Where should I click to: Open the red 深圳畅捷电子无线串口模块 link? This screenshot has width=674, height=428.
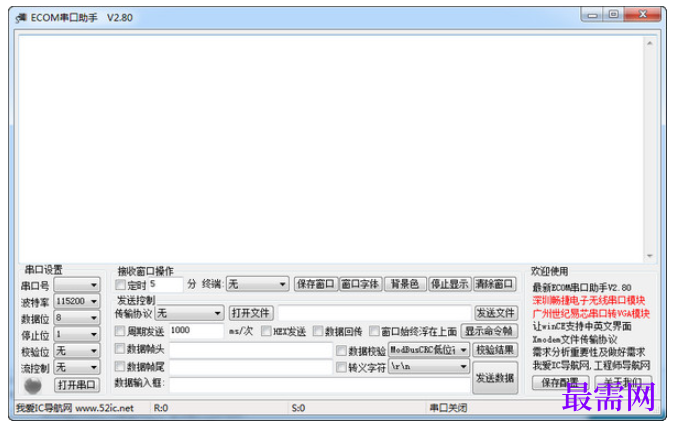tap(588, 300)
